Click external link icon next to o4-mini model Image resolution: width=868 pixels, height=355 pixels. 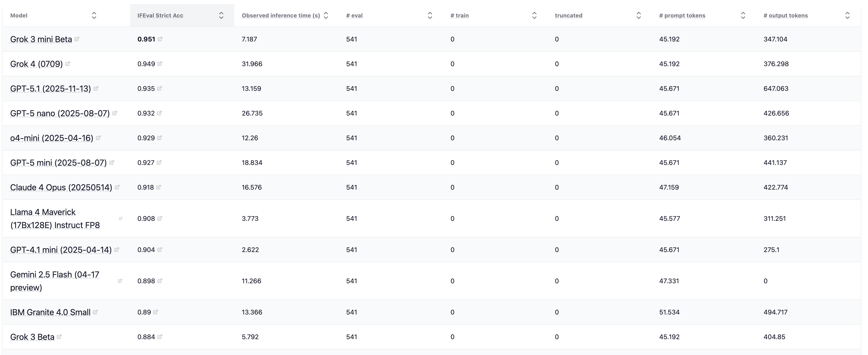click(x=98, y=138)
